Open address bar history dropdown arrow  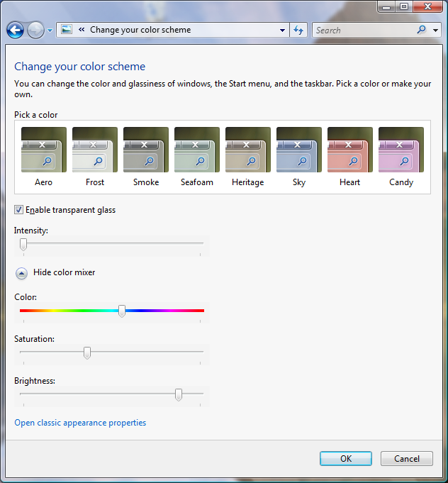point(282,30)
